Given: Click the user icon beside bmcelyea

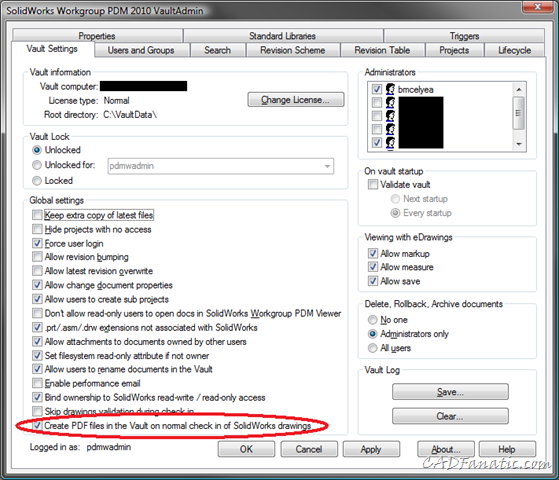Looking at the screenshot, I should 390,89.
